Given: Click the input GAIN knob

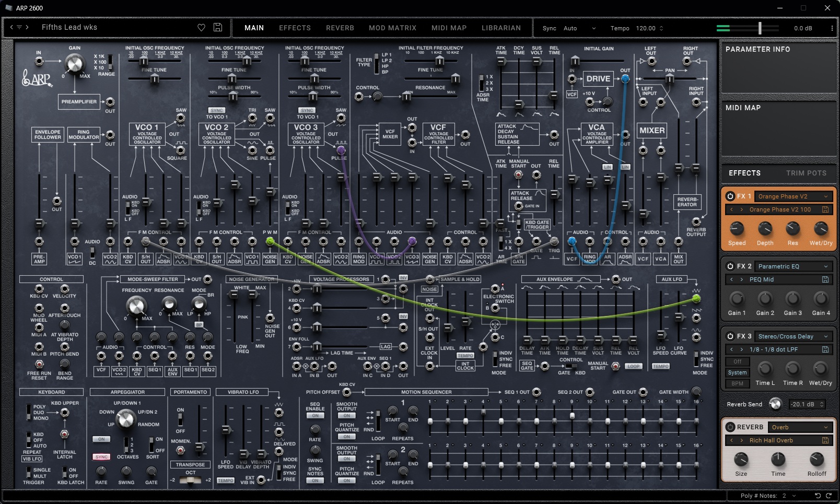Looking at the screenshot, I should pyautogui.click(x=74, y=64).
